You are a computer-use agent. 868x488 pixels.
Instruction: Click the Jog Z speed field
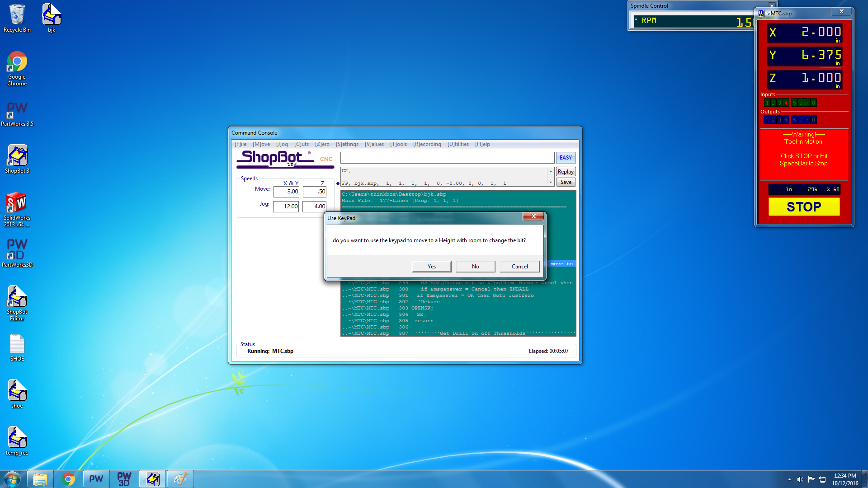pyautogui.click(x=315, y=206)
